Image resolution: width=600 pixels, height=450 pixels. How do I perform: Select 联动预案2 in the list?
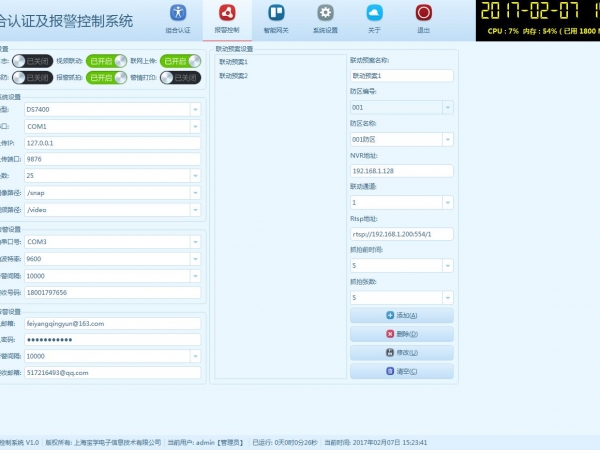tap(234, 76)
